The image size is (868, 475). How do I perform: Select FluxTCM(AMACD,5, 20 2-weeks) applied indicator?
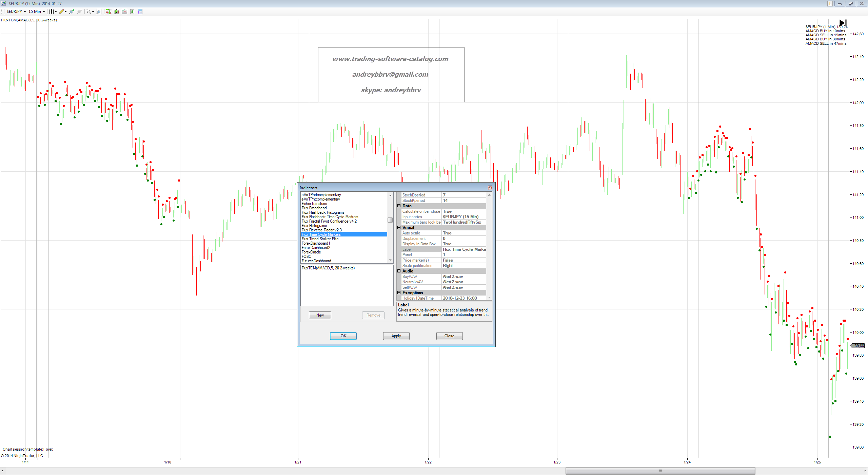(328, 268)
